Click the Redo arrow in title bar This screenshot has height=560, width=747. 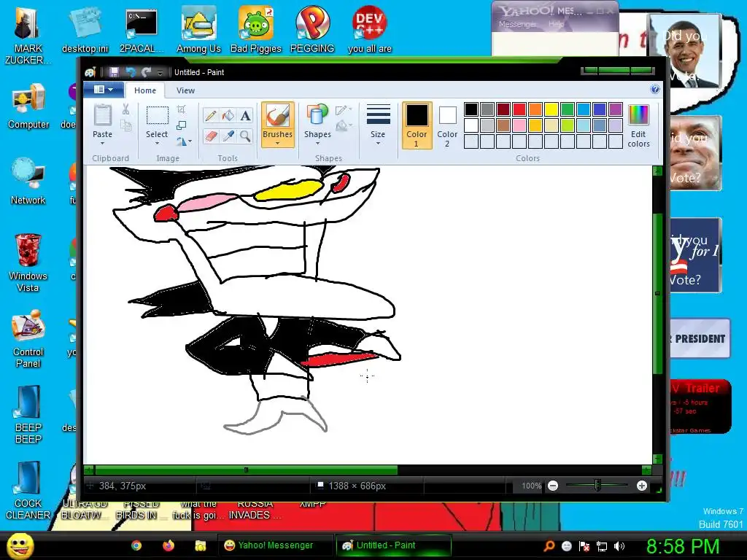(146, 72)
